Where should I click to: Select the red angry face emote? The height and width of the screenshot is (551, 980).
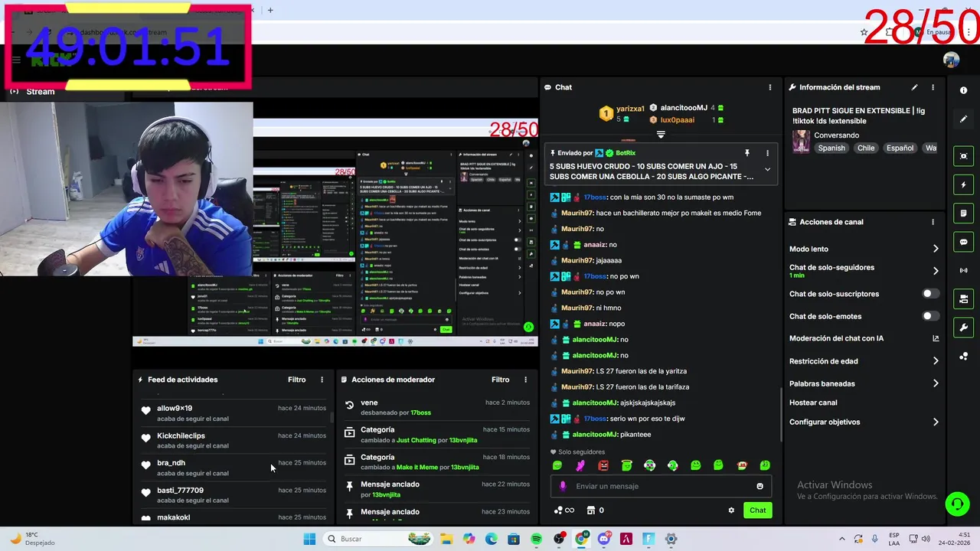(603, 465)
